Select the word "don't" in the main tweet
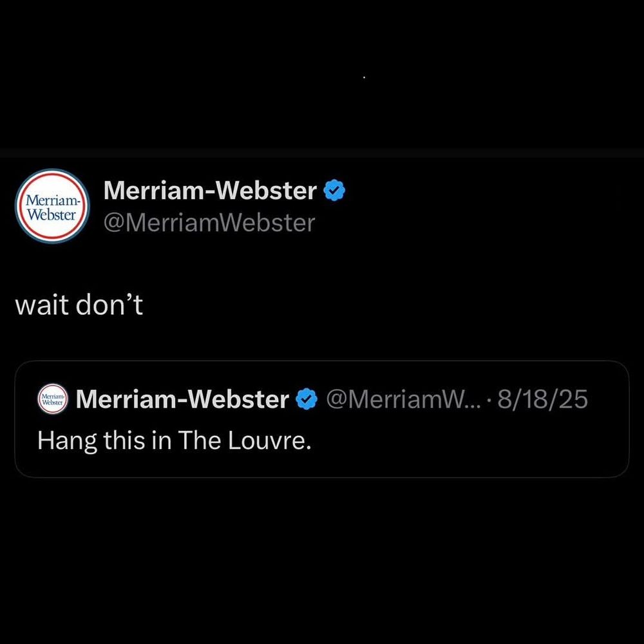This screenshot has height=644, width=644. click(109, 305)
